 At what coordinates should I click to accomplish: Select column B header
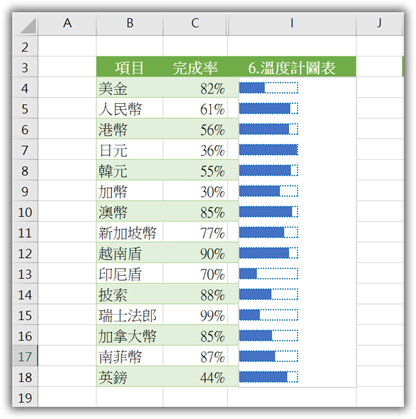pyautogui.click(x=130, y=23)
